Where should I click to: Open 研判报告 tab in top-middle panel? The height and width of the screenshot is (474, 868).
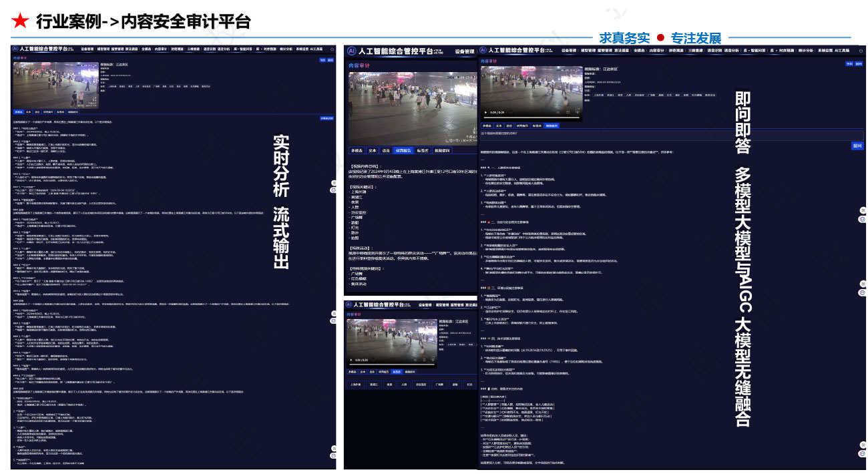(403, 151)
